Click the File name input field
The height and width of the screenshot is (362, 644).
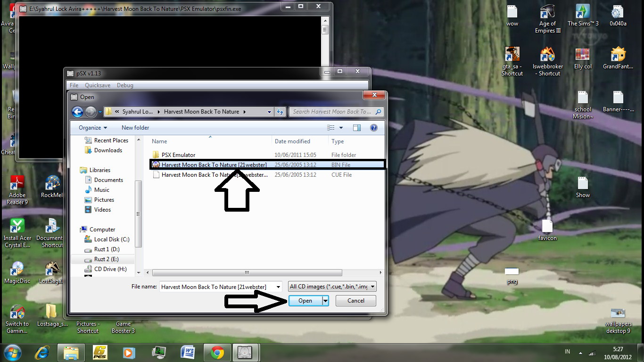point(216,287)
